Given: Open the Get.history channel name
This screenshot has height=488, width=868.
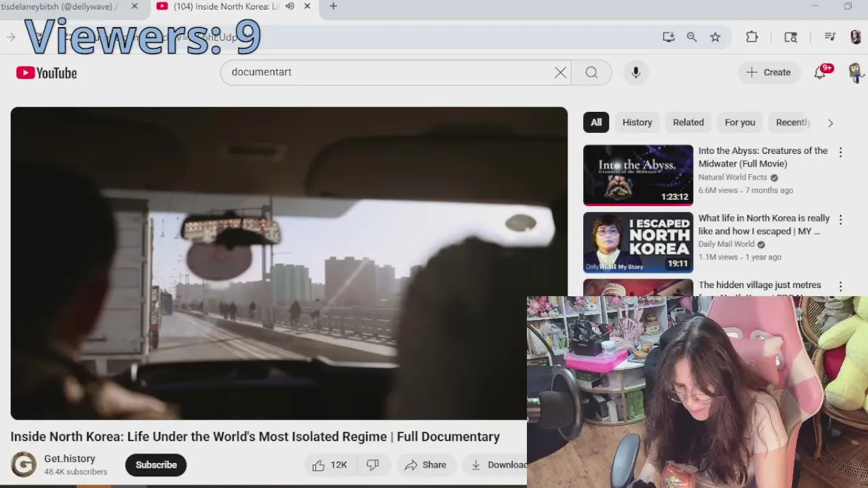Looking at the screenshot, I should [x=70, y=459].
